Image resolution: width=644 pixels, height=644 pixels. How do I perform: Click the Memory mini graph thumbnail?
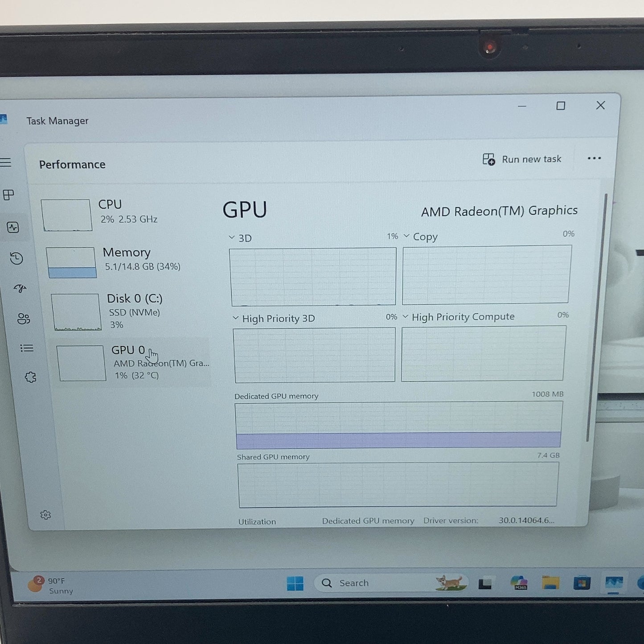(x=71, y=263)
